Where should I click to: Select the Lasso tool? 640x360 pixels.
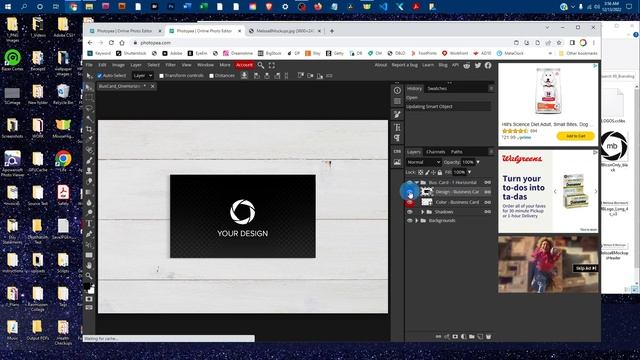click(89, 109)
